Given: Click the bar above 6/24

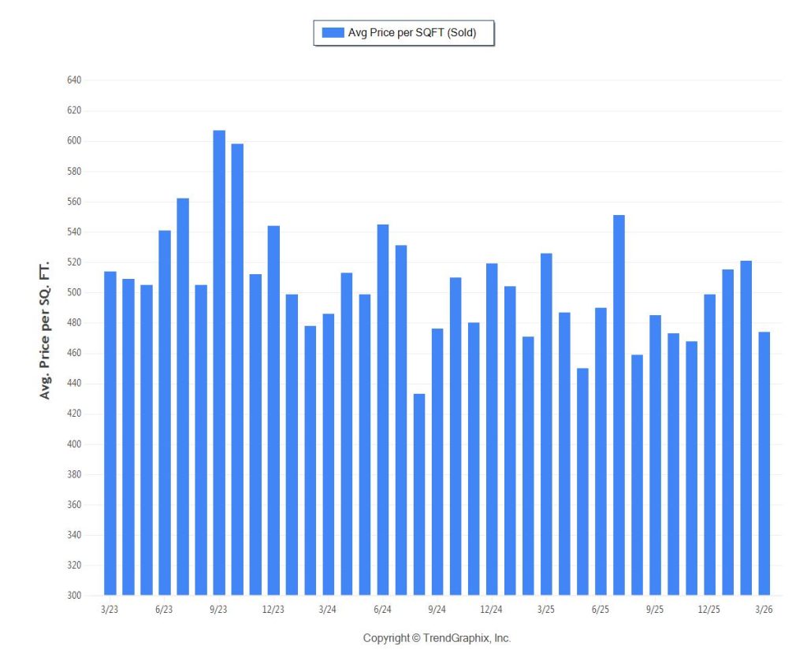Looking at the screenshot, I should coord(383,410).
